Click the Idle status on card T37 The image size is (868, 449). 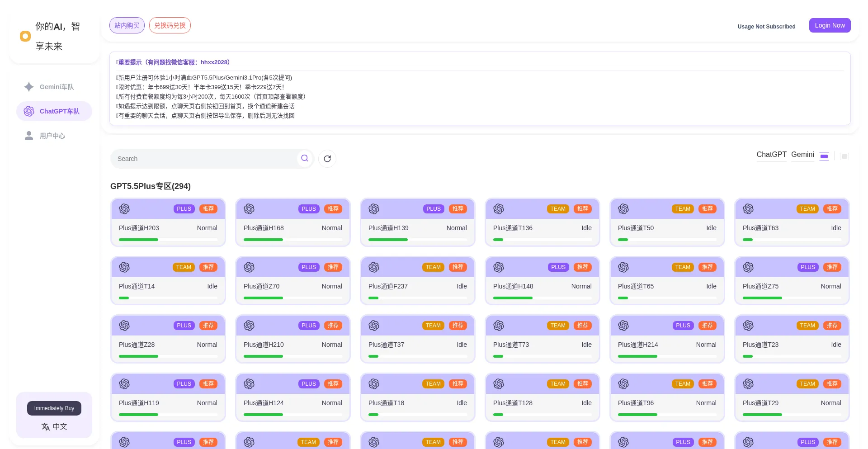(x=462, y=345)
